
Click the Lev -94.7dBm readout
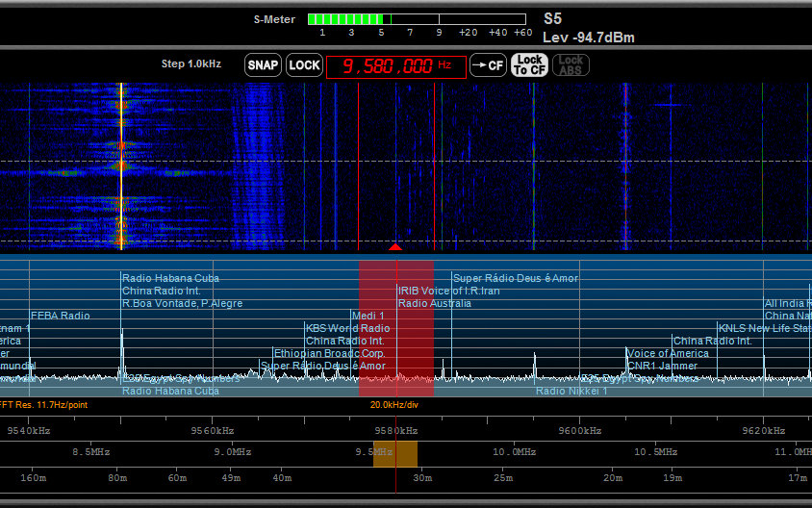point(588,38)
